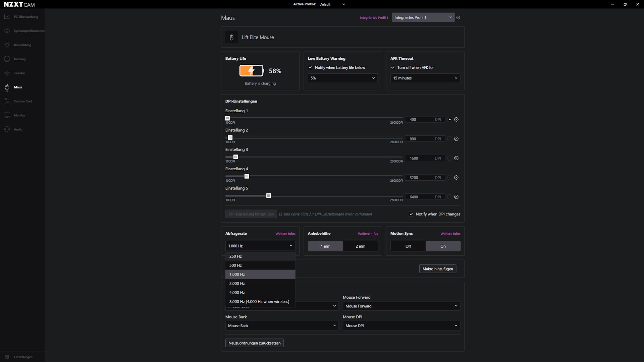Toggle Turn off when AFK for checkbox
The width and height of the screenshot is (644, 362).
tap(393, 68)
